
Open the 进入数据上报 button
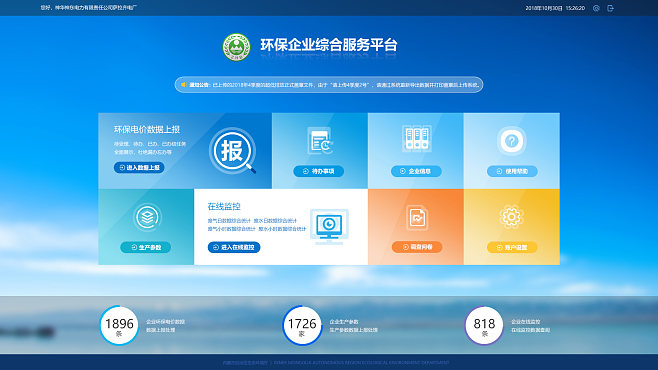[x=139, y=167]
